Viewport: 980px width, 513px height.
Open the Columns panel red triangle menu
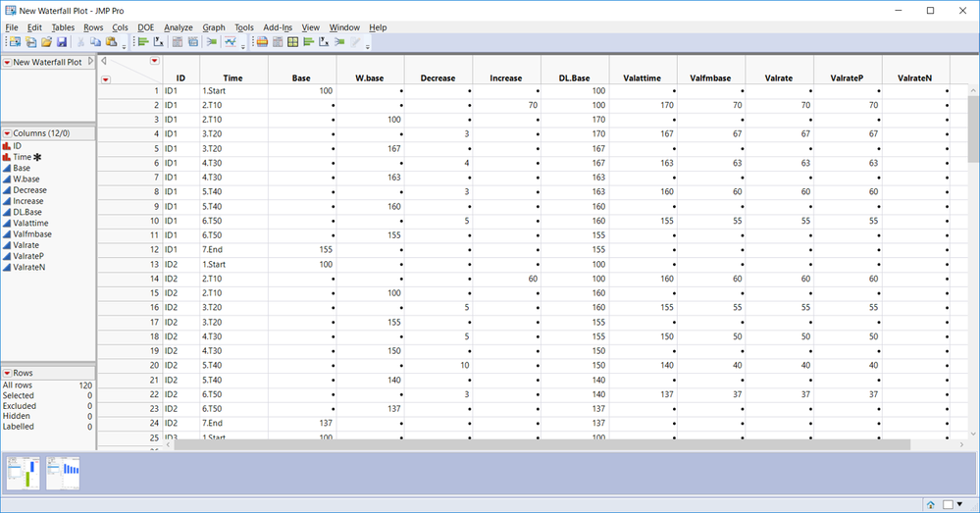coord(8,133)
